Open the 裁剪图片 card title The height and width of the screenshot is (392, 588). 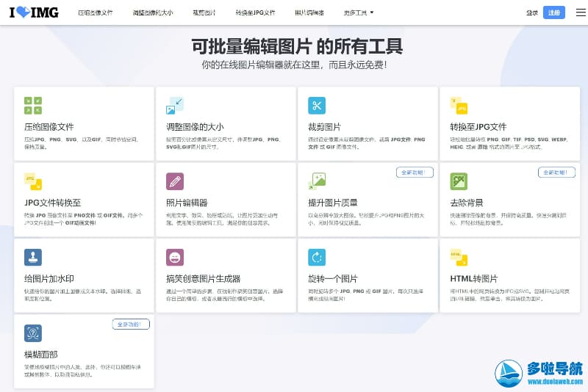click(324, 127)
